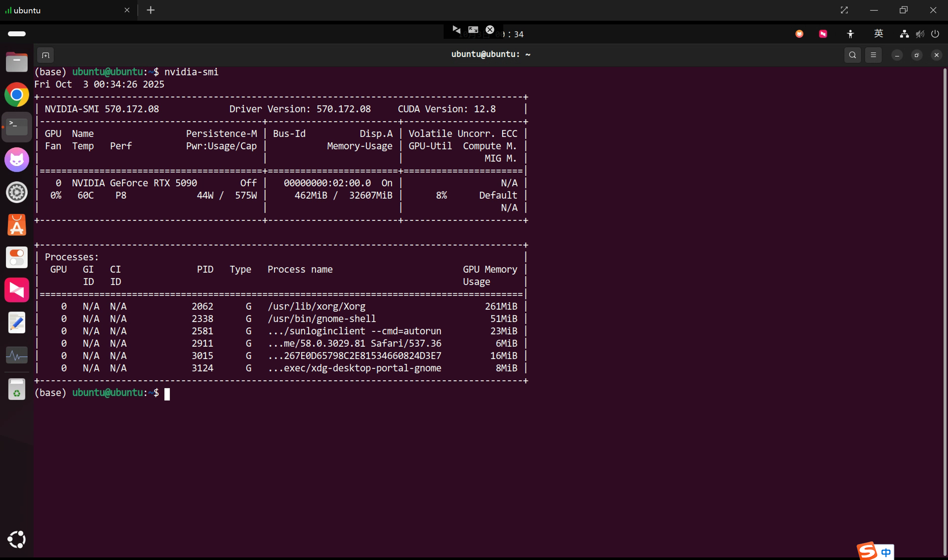Screen dimensions: 948x560
Task: Launch Ubuntu Software from the dock
Action: [17, 225]
